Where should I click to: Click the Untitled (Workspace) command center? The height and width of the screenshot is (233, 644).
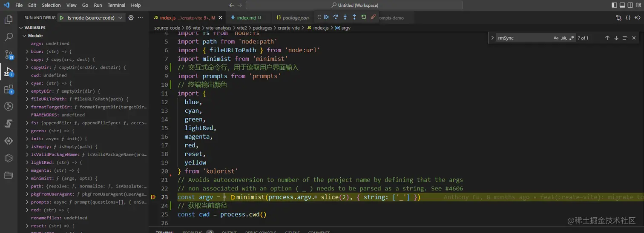[x=354, y=5]
